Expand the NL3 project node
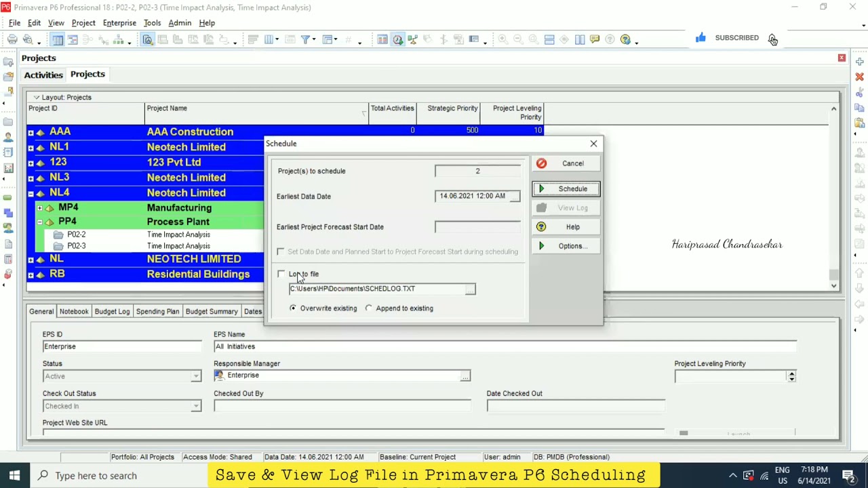This screenshot has height=488, width=868. pyautogui.click(x=31, y=178)
